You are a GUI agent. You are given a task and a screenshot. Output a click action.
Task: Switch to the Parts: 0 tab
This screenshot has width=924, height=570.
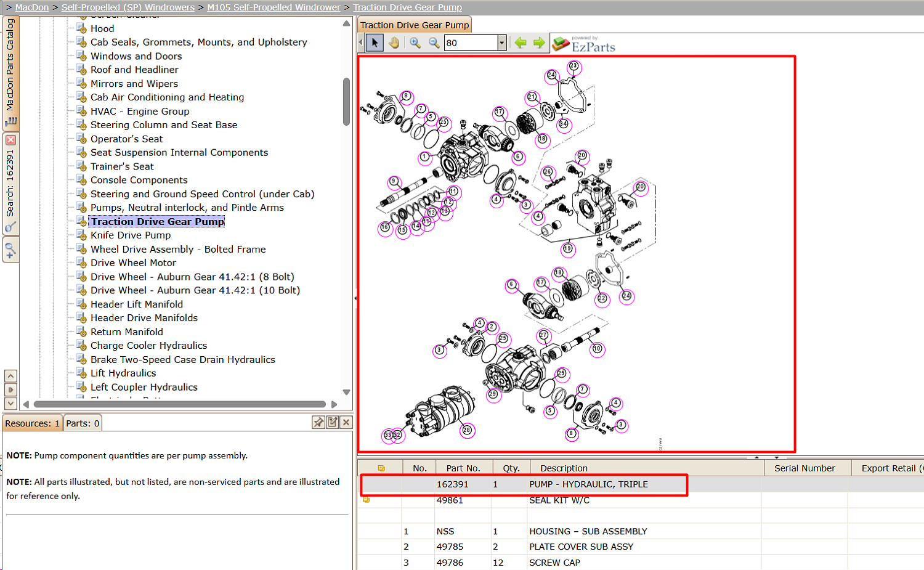83,423
